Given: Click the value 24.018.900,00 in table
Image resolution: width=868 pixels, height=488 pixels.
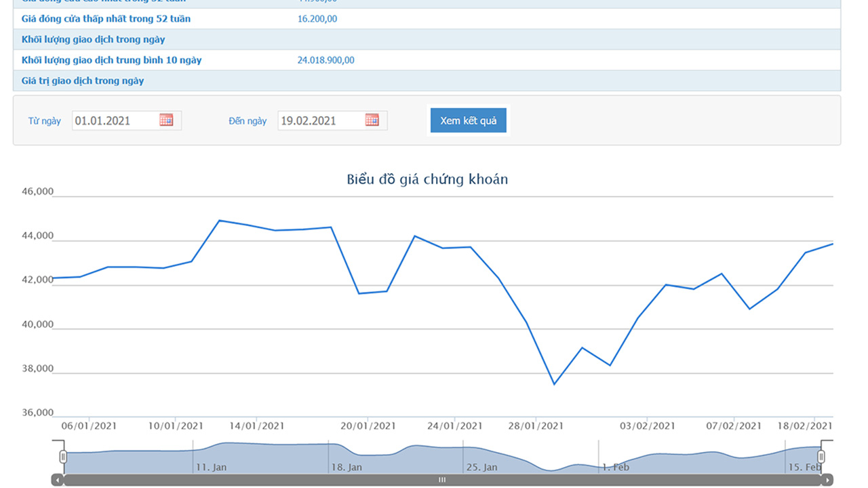Looking at the screenshot, I should click(325, 60).
